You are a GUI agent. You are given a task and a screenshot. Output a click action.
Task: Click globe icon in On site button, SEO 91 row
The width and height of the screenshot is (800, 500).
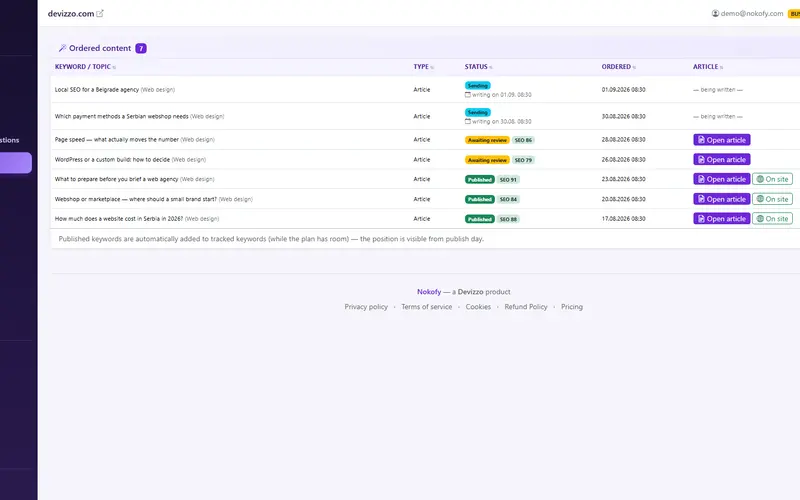[x=760, y=179]
